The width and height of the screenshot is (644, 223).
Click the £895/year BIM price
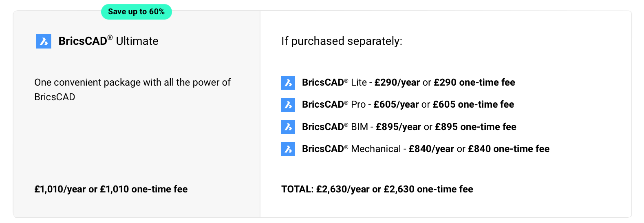coord(398,127)
